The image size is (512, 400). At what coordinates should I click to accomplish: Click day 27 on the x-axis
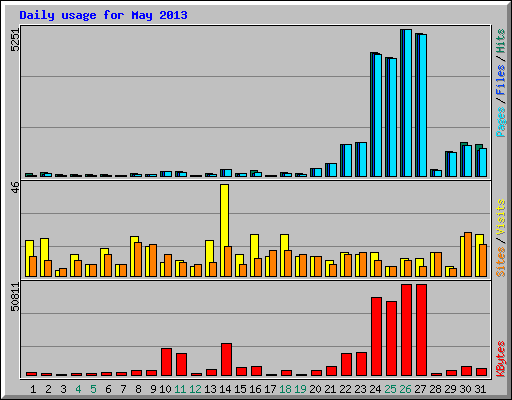[x=420, y=389]
